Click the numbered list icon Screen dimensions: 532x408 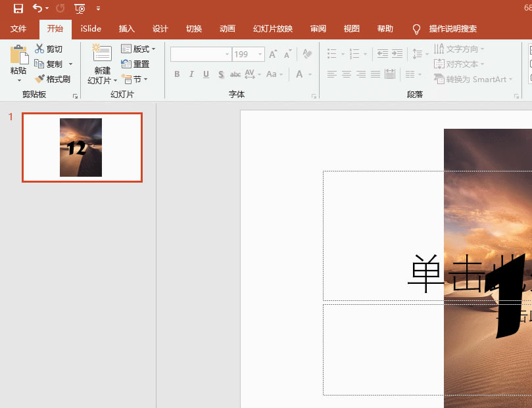point(354,53)
